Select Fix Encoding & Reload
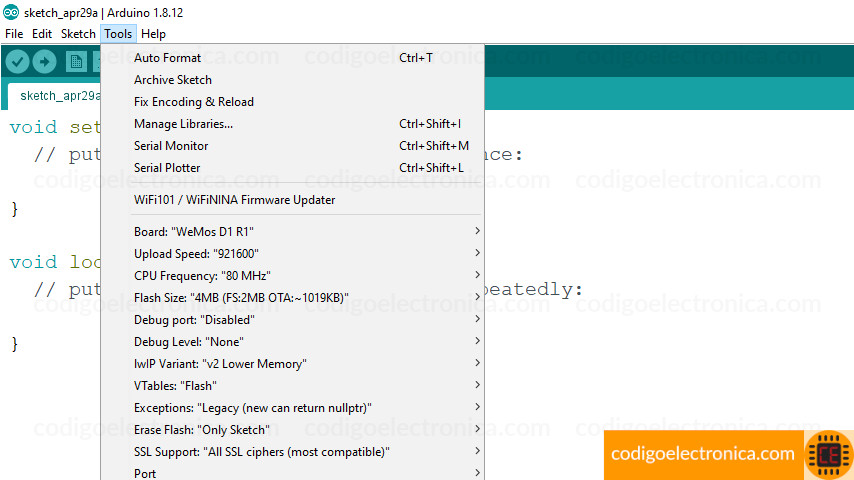Image resolution: width=854 pixels, height=480 pixels. [292, 102]
